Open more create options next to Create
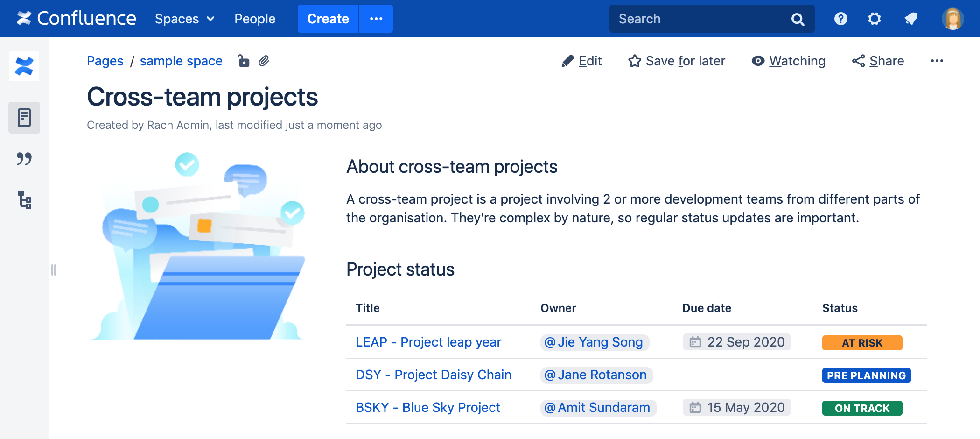 (376, 19)
